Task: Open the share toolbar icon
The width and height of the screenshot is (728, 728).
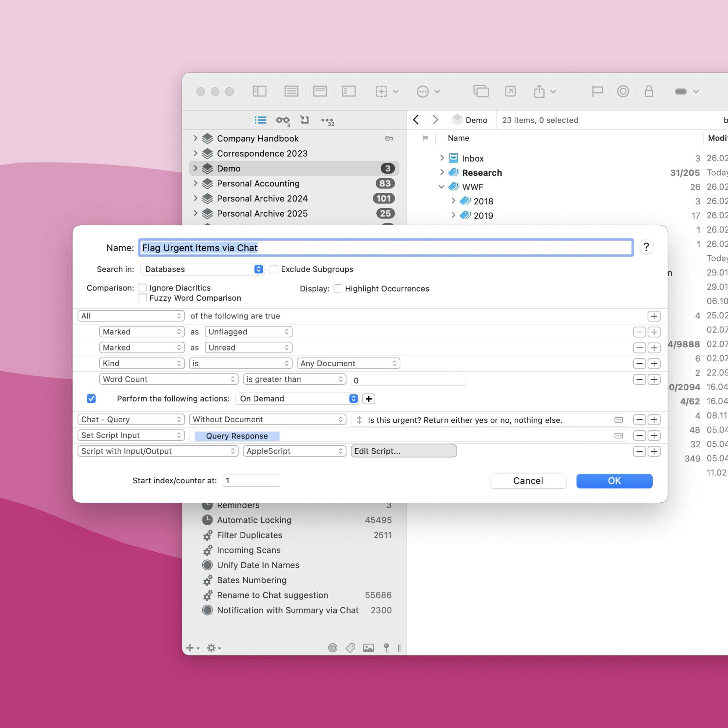Action: point(539,91)
